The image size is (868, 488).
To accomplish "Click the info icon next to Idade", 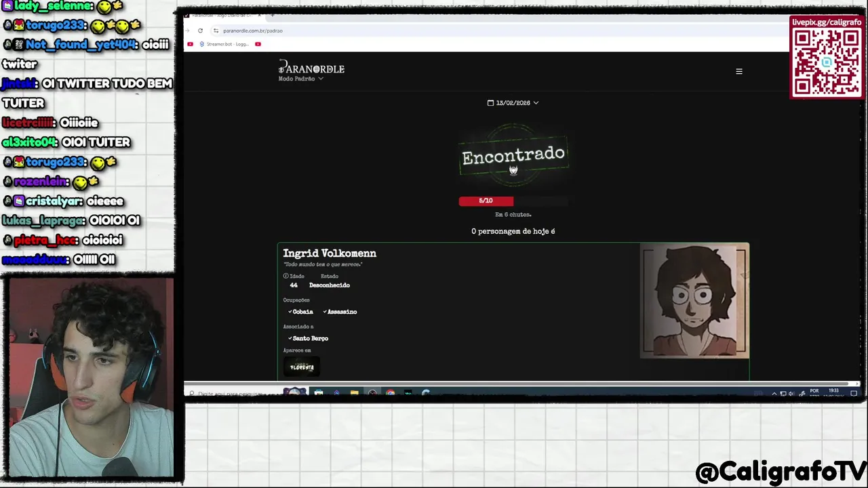I will pyautogui.click(x=285, y=276).
